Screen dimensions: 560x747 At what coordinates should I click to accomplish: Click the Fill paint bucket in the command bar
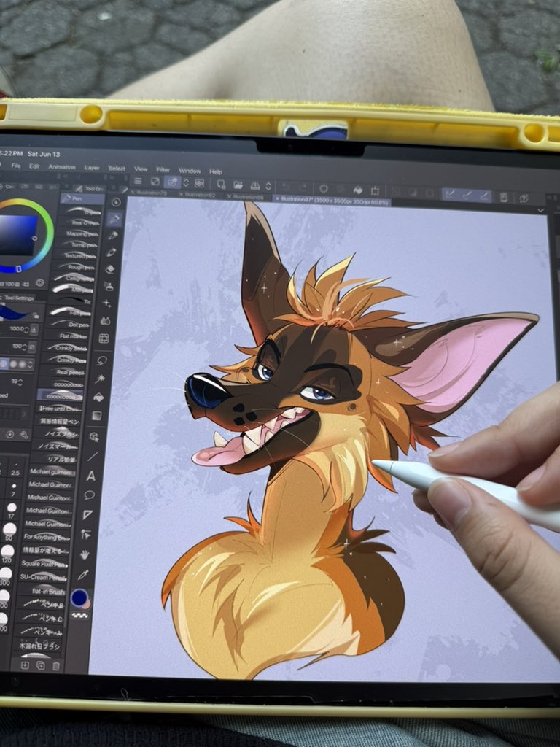tap(357, 190)
